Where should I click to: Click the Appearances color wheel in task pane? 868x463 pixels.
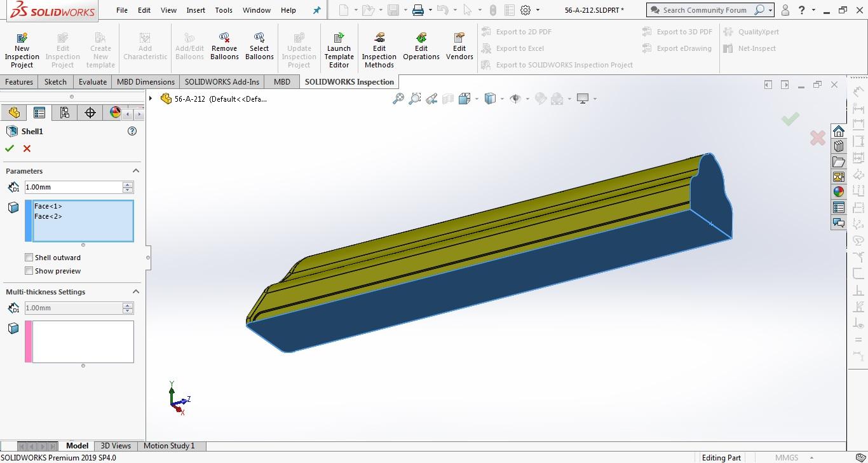click(x=839, y=192)
